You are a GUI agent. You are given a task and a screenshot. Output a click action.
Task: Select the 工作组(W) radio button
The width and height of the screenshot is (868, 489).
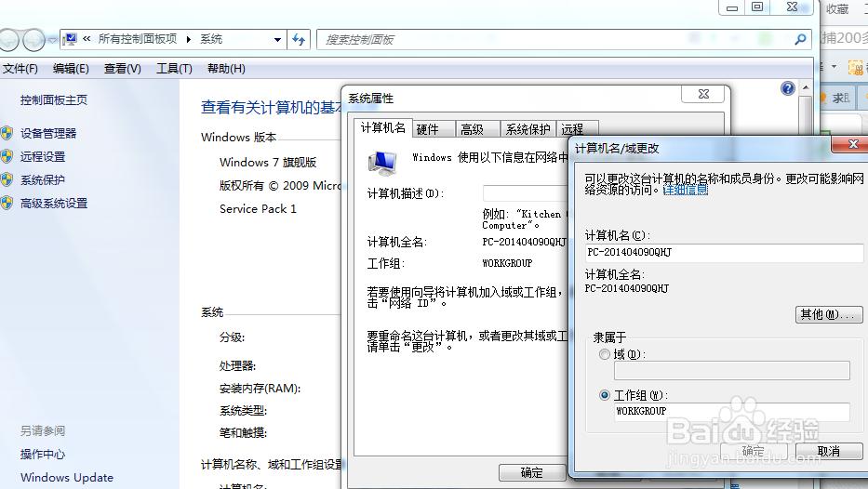605,395
